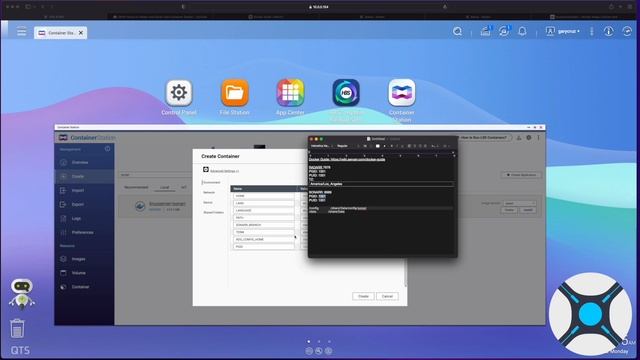This screenshot has height=360, width=640.
Task: Launch App Center from the desktop
Action: click(x=290, y=93)
